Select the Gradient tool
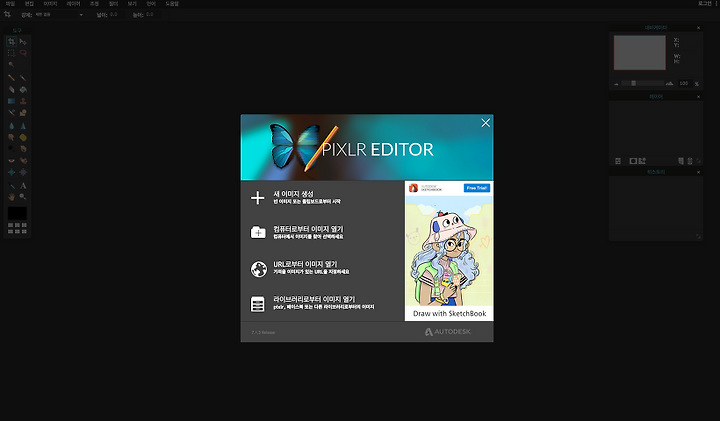This screenshot has width=720, height=421. [11, 101]
